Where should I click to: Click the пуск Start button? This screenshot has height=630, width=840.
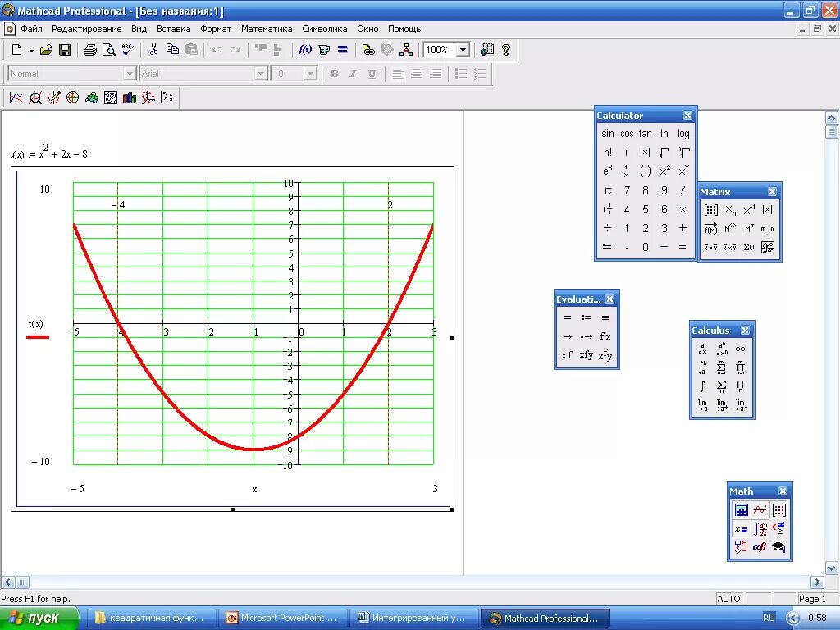click(x=39, y=619)
